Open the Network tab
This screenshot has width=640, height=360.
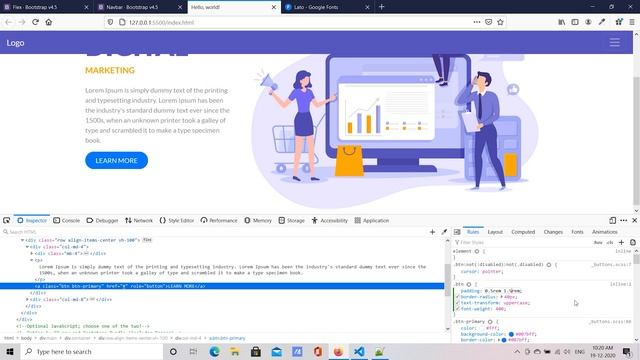point(139,220)
